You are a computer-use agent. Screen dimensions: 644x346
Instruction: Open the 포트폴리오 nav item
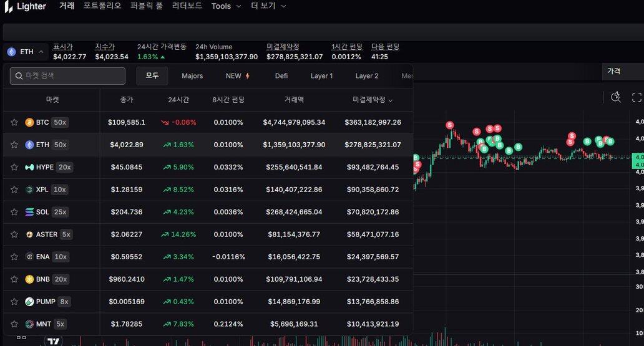tap(102, 6)
